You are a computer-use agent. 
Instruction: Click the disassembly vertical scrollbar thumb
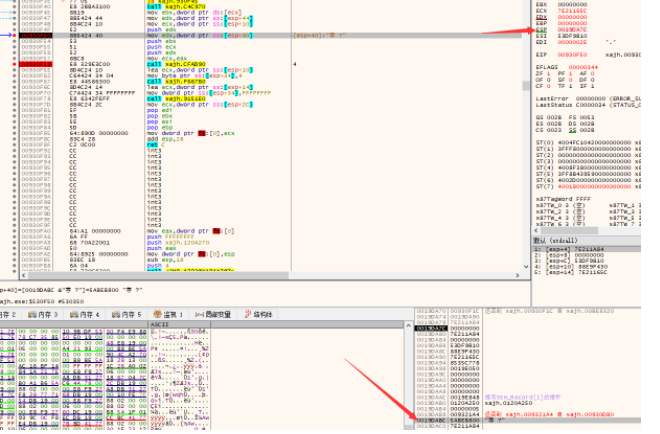[x=526, y=86]
